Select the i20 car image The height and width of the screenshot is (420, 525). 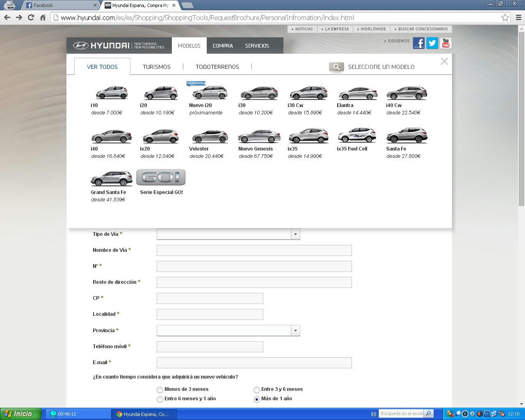[161, 93]
